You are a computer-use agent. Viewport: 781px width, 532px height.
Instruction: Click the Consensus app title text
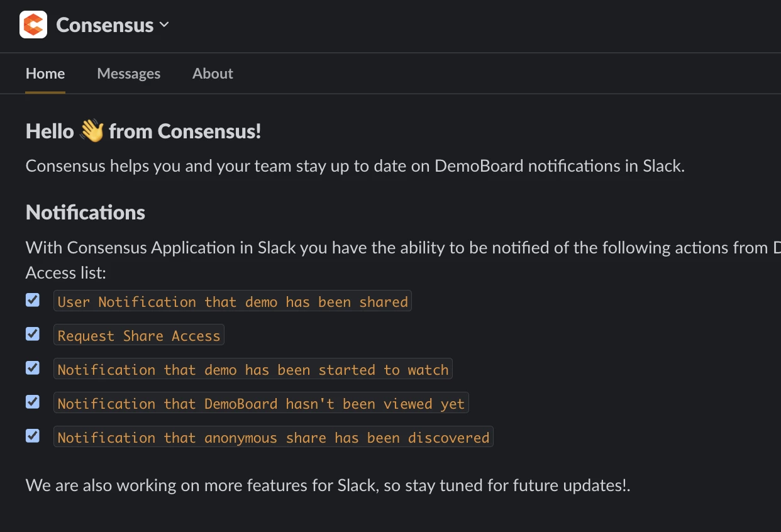[x=104, y=25]
